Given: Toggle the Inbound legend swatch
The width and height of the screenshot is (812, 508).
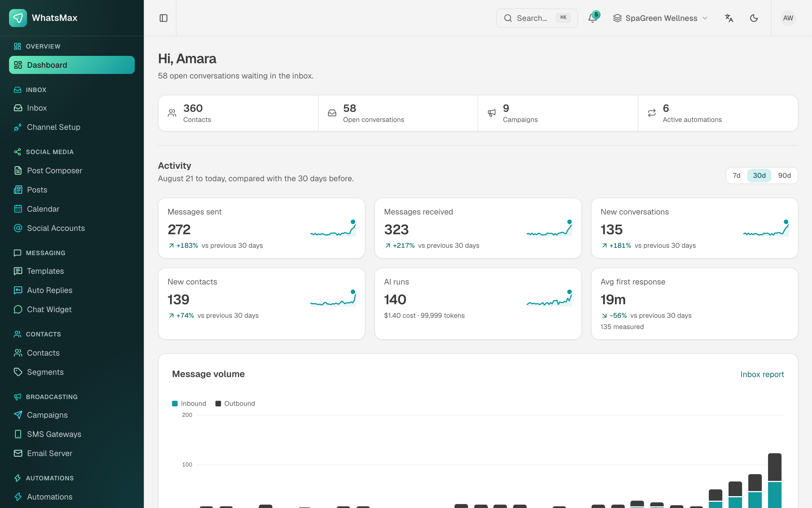Looking at the screenshot, I should 175,404.
